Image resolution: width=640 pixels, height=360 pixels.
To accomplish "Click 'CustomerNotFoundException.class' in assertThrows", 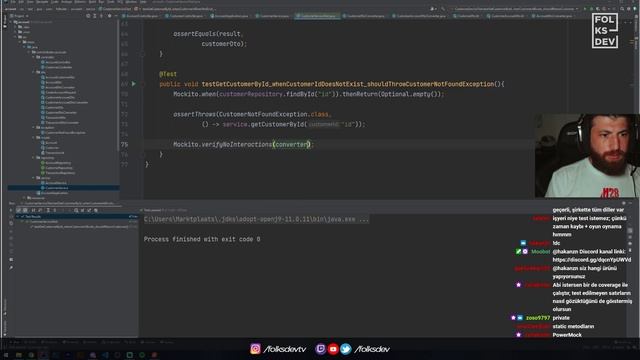I will coord(273,114).
